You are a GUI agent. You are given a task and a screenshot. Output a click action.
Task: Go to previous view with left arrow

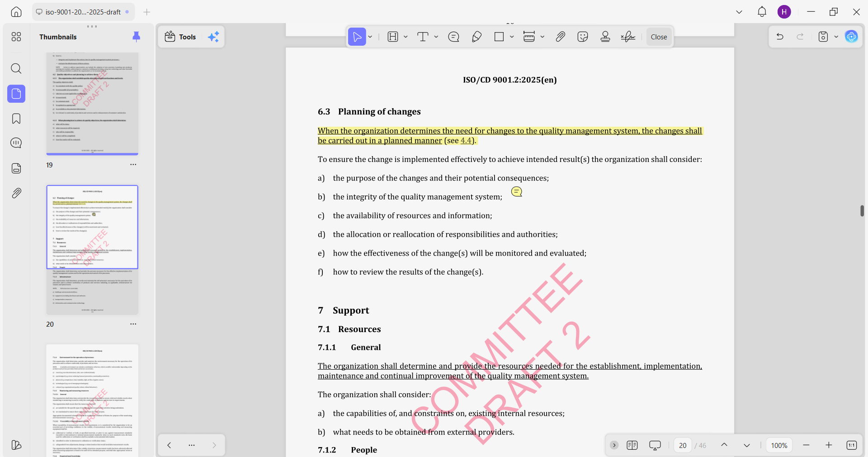click(x=169, y=445)
